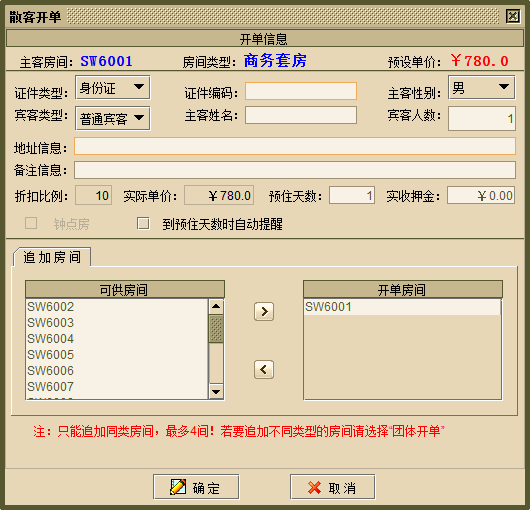Switch to the 追加房间 tab
This screenshot has height=510, width=530.
[x=52, y=257]
